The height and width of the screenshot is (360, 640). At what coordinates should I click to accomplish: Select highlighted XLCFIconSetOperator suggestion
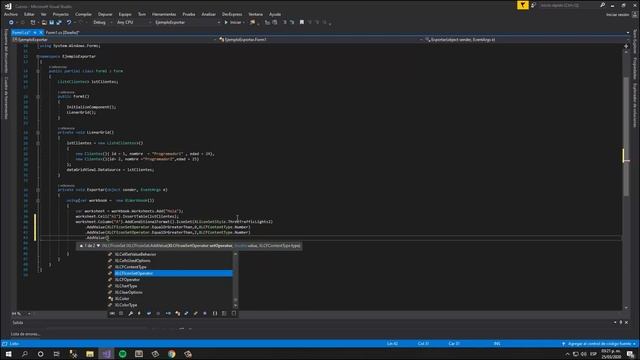coord(170,273)
